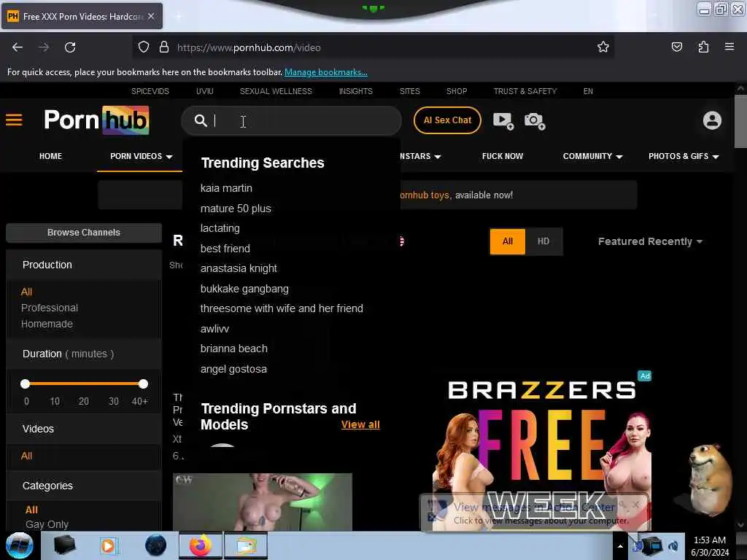Image resolution: width=747 pixels, height=560 pixels.
Task: Expand the Porn Videos nav dropdown
Action: (141, 156)
